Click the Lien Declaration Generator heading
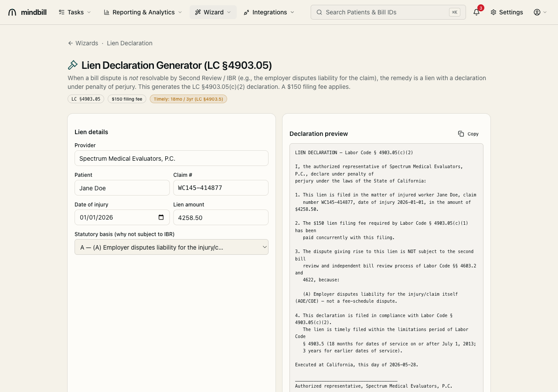 177,65
